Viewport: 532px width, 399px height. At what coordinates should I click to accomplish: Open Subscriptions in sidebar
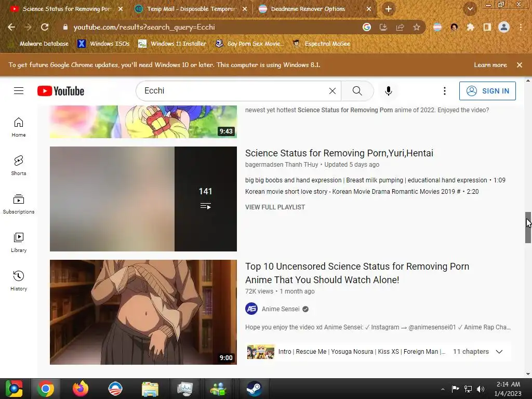[x=19, y=204]
